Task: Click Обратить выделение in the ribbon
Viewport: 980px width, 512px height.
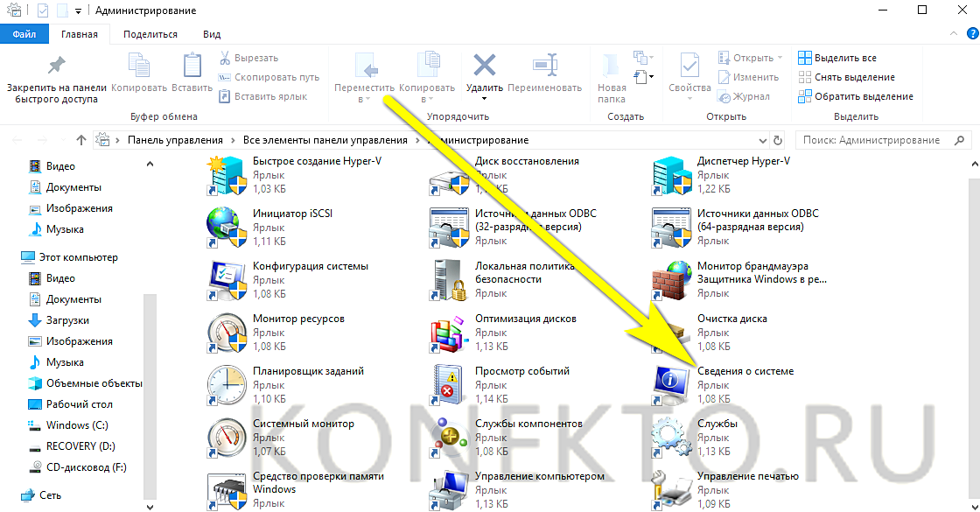Action: point(854,96)
